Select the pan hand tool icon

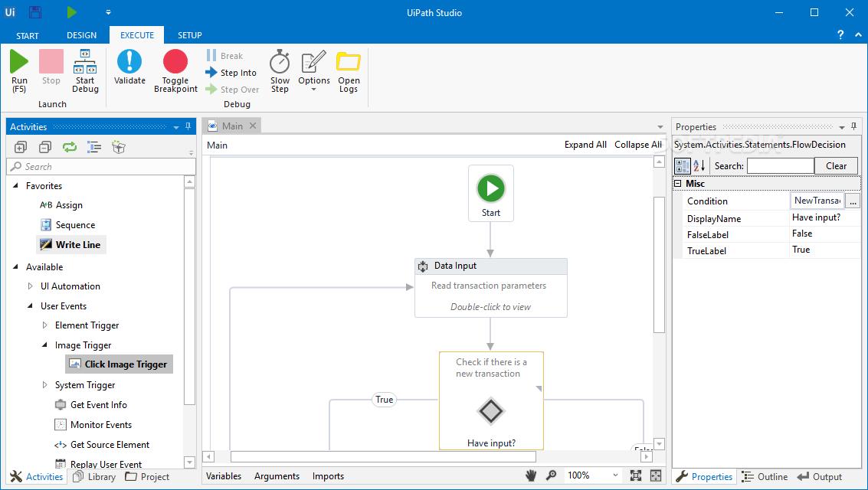pyautogui.click(x=531, y=475)
